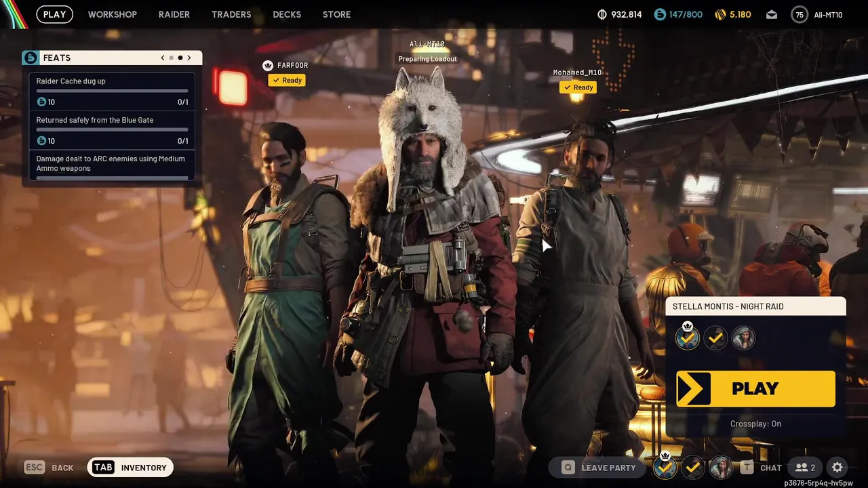The width and height of the screenshot is (868, 488).
Task: Click the STELLA MONTIS - NIGHT RAID map title
Action: [728, 306]
